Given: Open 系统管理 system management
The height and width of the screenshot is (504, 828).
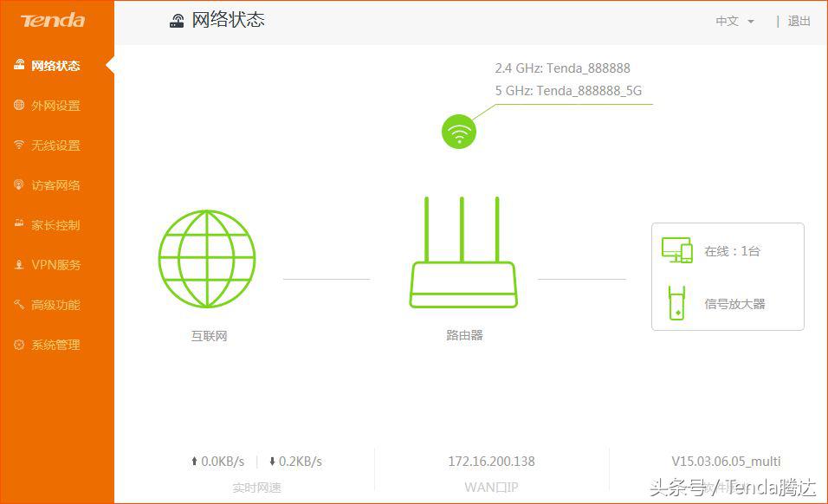Looking at the screenshot, I should click(19, 344).
